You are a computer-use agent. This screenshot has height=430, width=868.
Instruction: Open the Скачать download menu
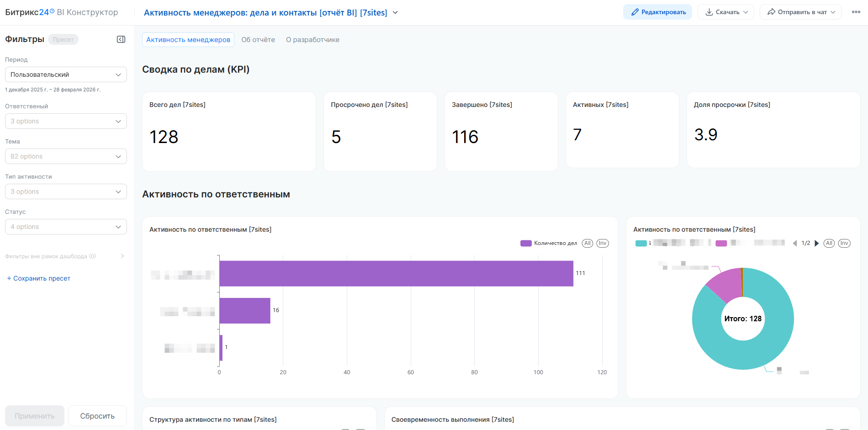726,12
